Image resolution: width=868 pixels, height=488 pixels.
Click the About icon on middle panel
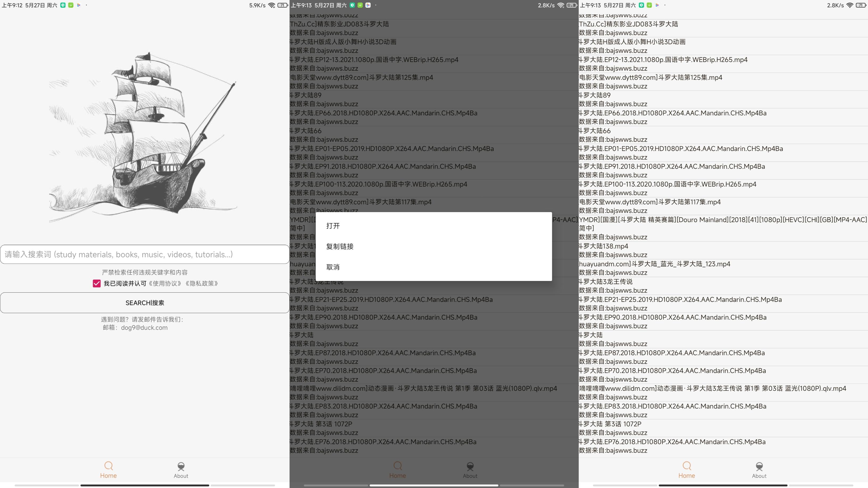click(470, 468)
